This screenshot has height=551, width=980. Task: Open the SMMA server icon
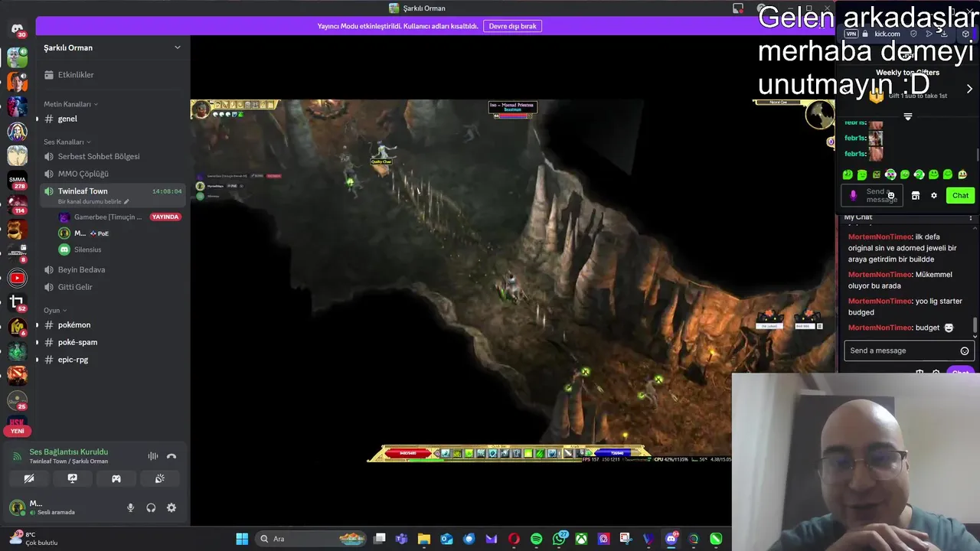click(x=17, y=180)
